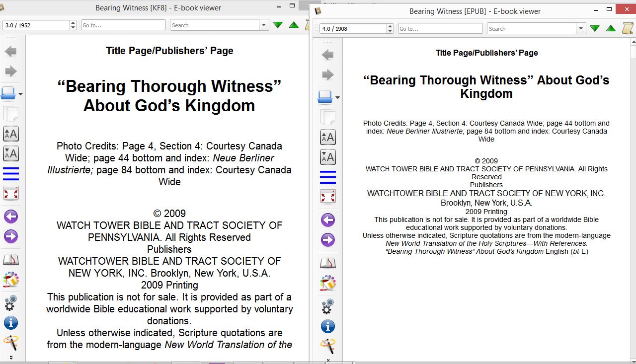636x364 pixels.
Task: Go back in the KF8 viewer
Action: (x=11, y=51)
